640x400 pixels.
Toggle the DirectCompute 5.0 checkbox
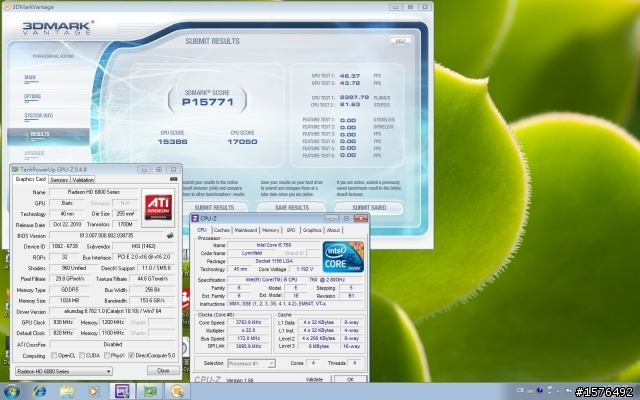click(x=131, y=356)
